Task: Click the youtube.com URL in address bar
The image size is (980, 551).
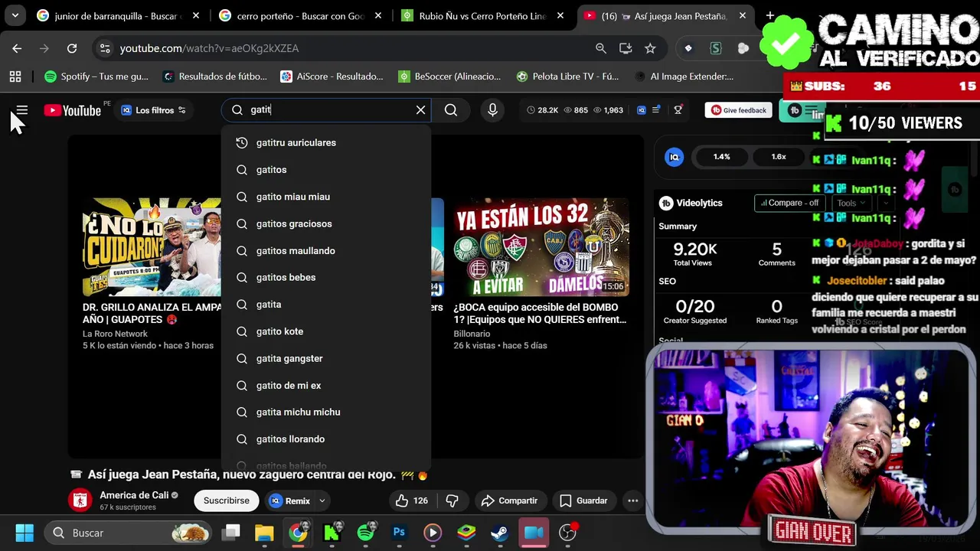Action: tap(209, 48)
